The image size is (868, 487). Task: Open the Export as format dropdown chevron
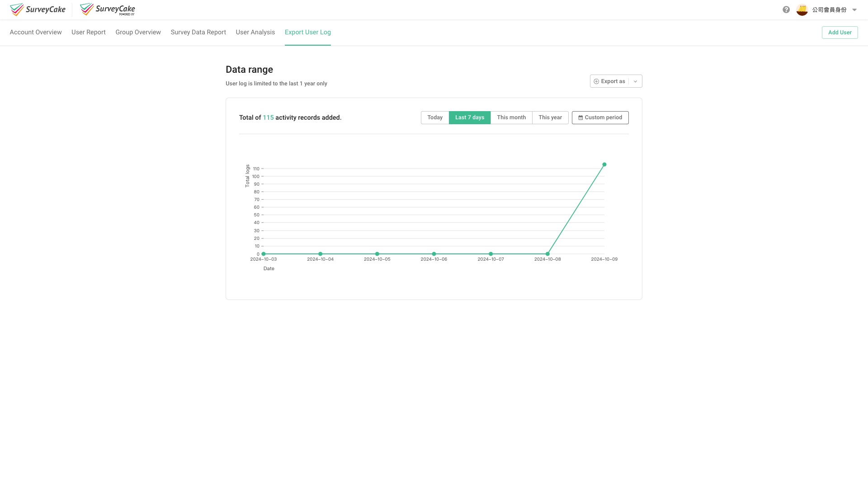(x=635, y=81)
